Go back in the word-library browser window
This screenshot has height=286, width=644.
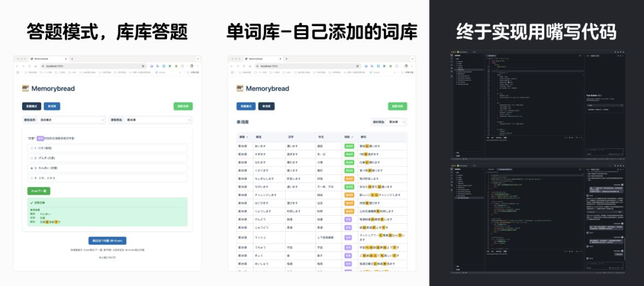pos(231,66)
